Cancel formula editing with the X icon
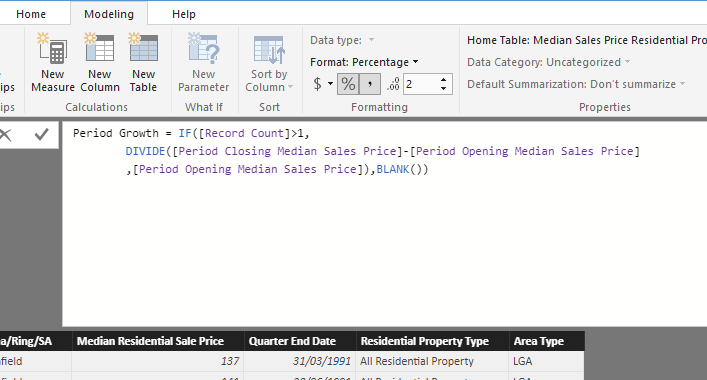This screenshot has width=707, height=380. (x=5, y=134)
